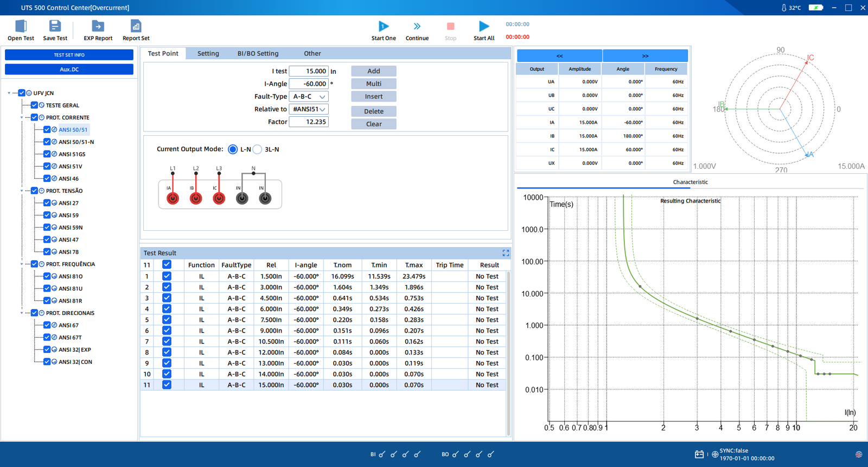The width and height of the screenshot is (868, 467).
Task: Click Save Test icon
Action: (55, 26)
